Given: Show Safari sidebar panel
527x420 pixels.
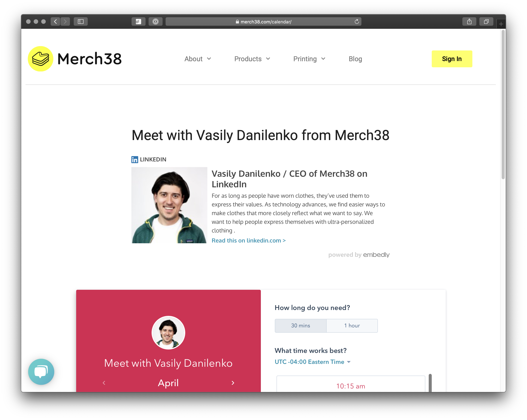Looking at the screenshot, I should point(81,22).
